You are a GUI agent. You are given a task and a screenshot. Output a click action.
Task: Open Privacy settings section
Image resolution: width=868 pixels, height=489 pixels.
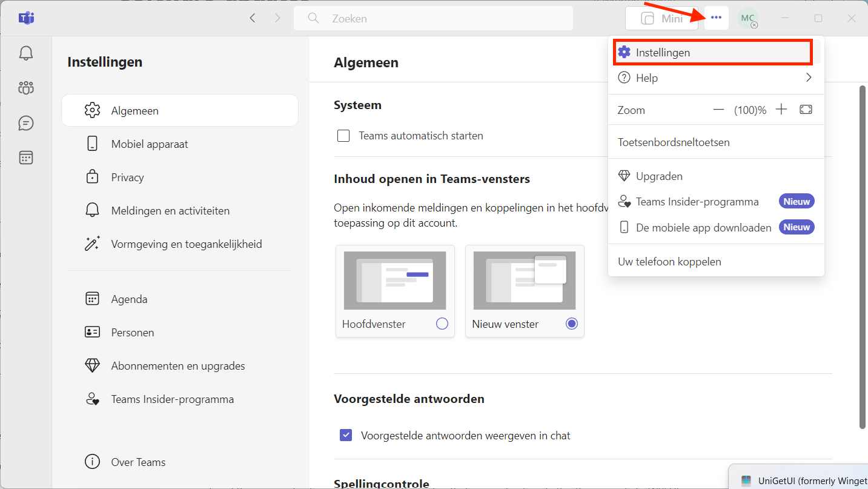click(127, 178)
